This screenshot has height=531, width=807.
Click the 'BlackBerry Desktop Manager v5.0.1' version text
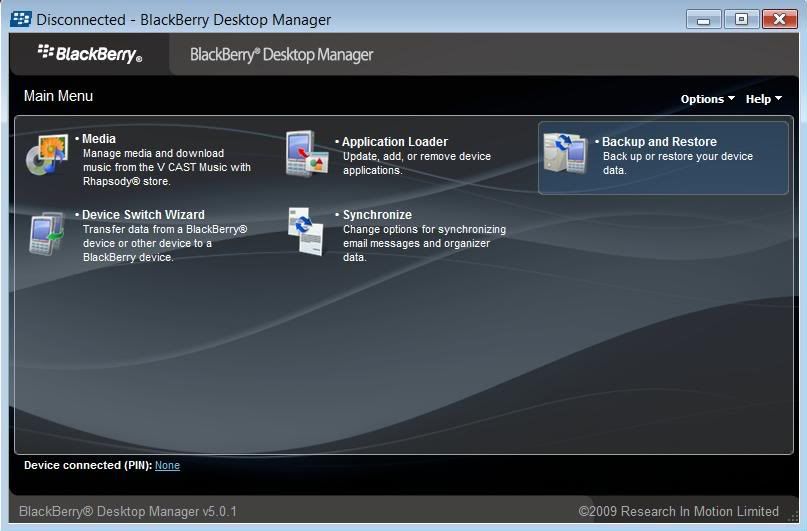pyautogui.click(x=128, y=511)
